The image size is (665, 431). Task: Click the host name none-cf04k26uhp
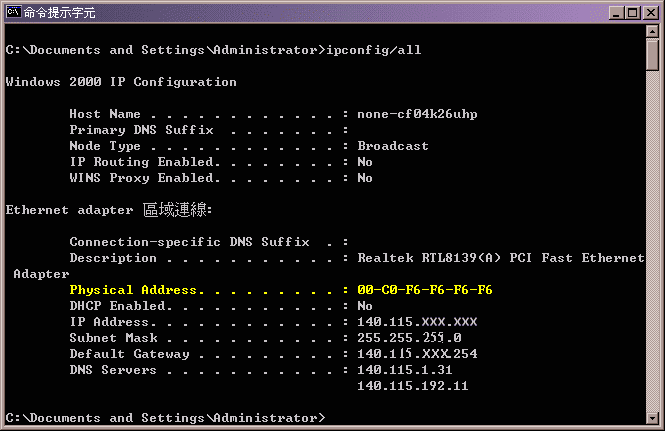pos(417,114)
